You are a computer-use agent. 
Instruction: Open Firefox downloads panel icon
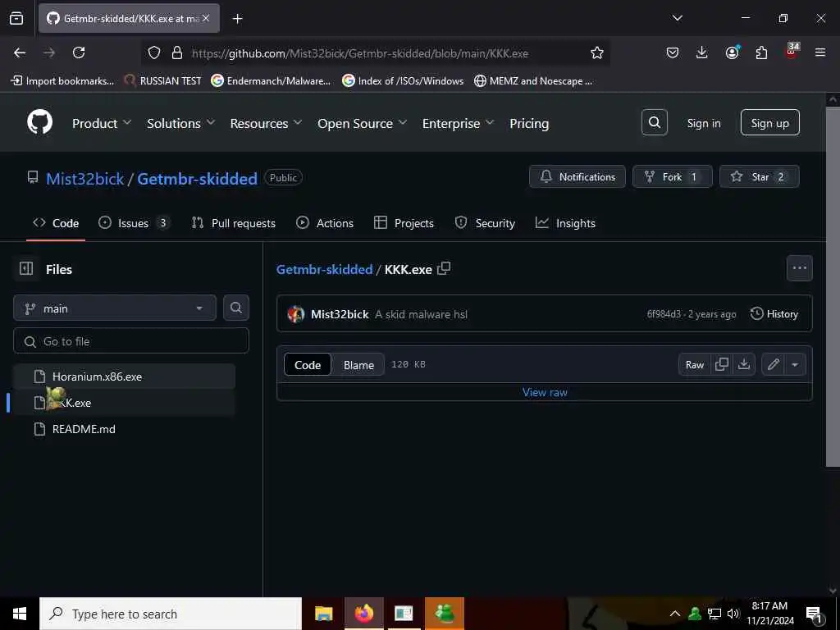click(x=701, y=52)
